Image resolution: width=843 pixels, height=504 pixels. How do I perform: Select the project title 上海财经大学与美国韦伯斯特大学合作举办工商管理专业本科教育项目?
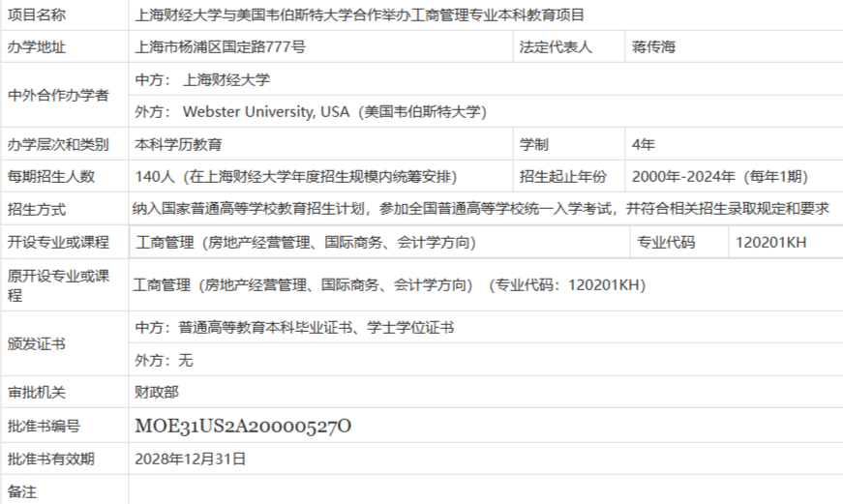click(359, 15)
